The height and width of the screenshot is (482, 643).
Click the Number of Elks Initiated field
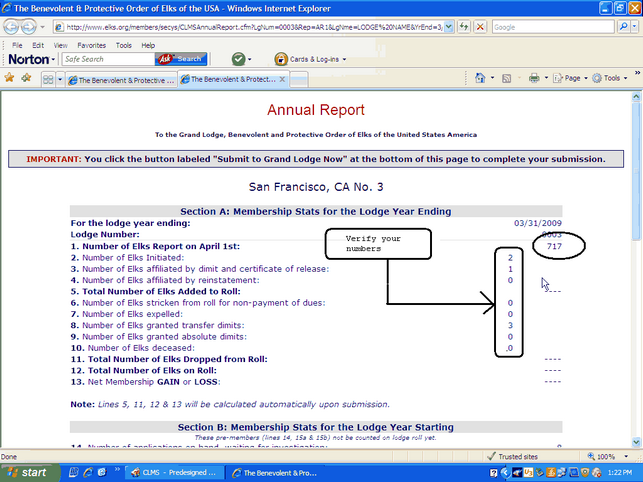pos(510,258)
